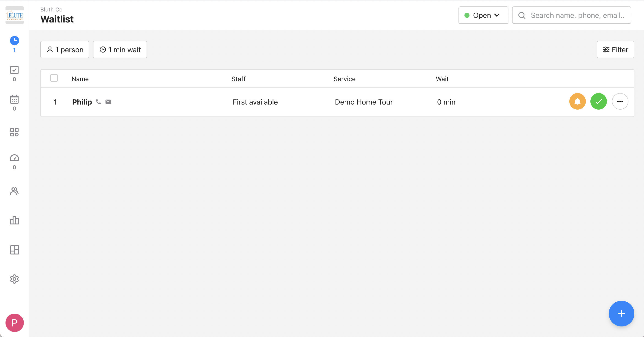
Task: Click the 1 person summary button
Action: point(65,50)
